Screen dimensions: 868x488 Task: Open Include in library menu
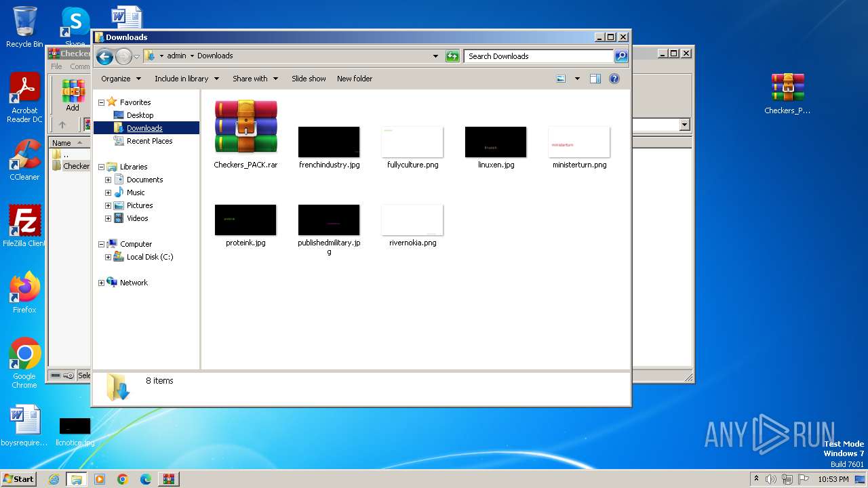point(186,79)
